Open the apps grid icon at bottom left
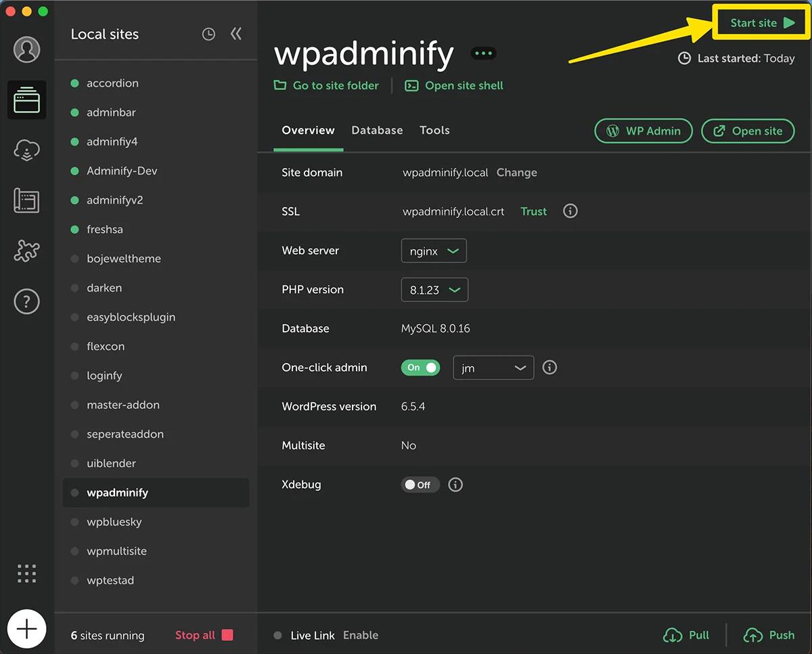 pyautogui.click(x=27, y=573)
